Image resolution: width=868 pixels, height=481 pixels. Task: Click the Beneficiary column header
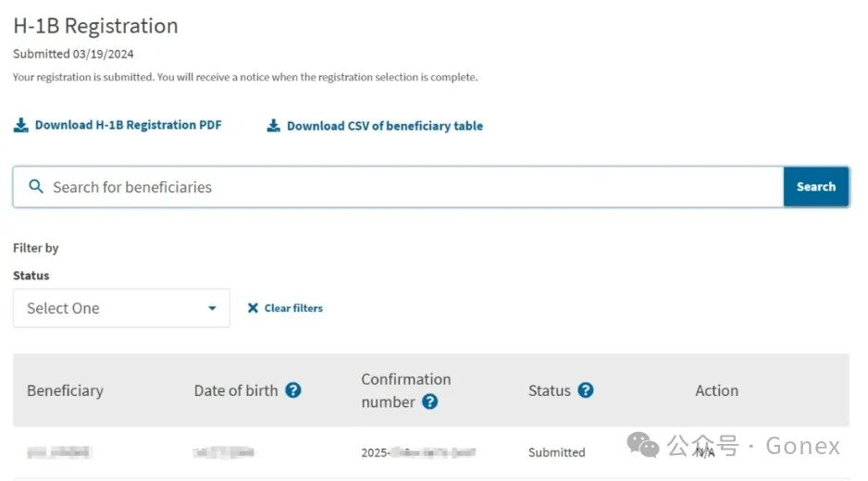coord(65,390)
